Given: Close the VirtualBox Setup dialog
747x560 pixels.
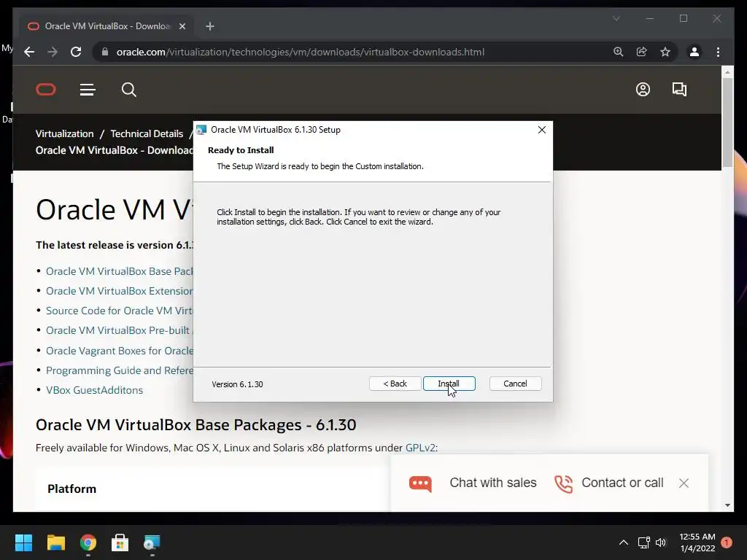Looking at the screenshot, I should pyautogui.click(x=542, y=130).
